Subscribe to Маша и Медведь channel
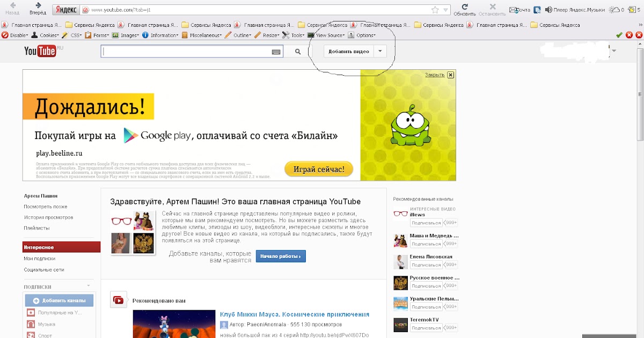Image resolution: width=644 pixels, height=338 pixels. point(426,244)
